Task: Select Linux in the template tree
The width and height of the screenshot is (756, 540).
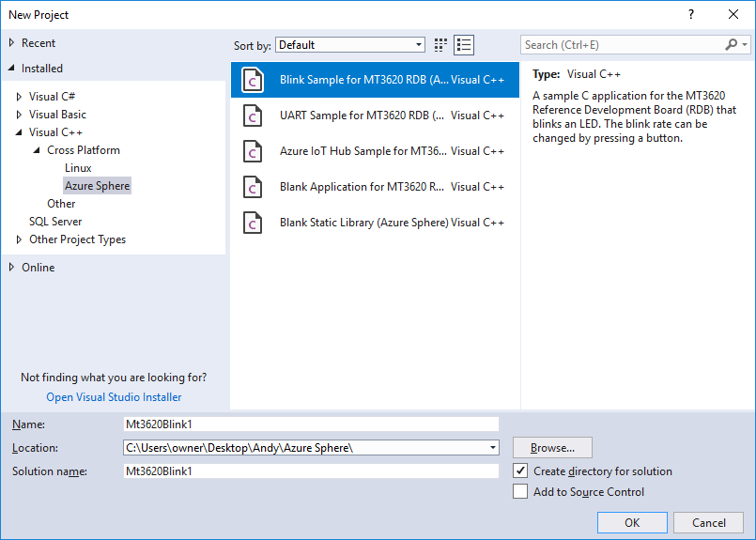Action: [x=78, y=168]
